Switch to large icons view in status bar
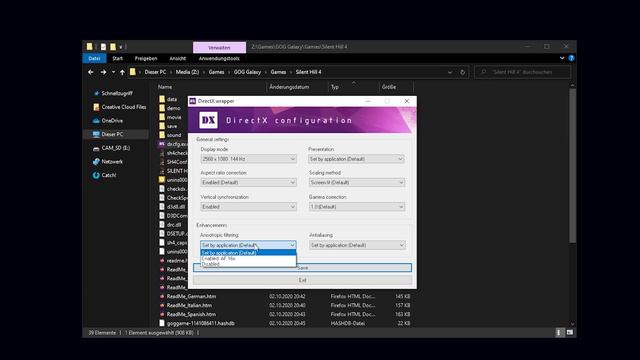640x360 pixels. point(570,333)
